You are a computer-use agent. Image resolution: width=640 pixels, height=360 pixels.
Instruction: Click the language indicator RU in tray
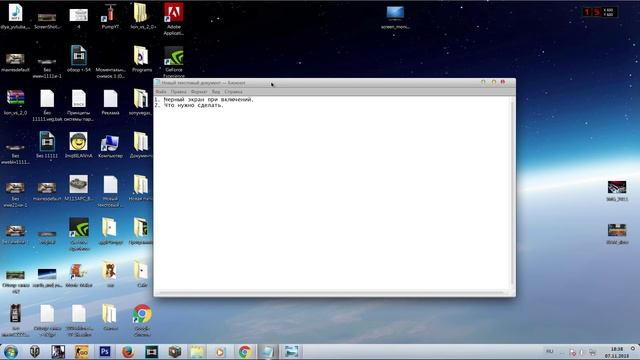550,351
